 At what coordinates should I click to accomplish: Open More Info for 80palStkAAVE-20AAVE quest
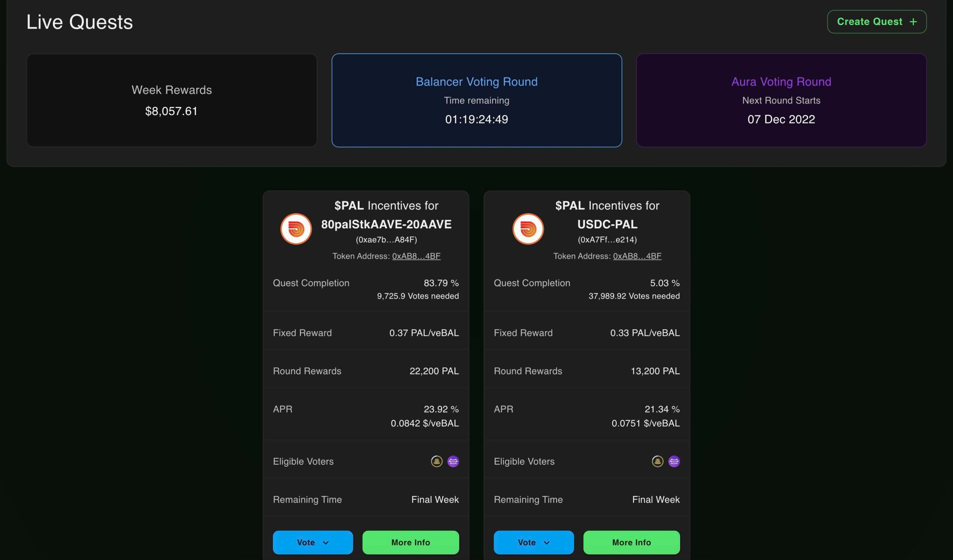tap(411, 543)
